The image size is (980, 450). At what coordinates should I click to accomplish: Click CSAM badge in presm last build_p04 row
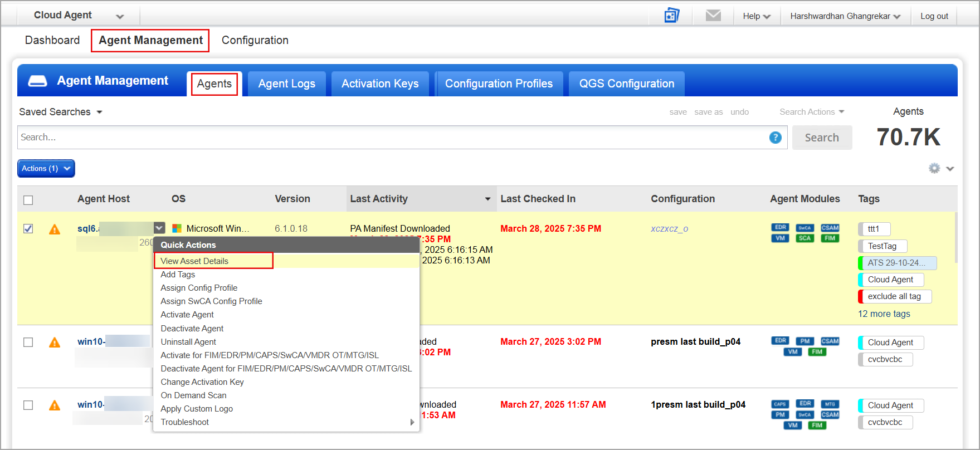coord(830,341)
